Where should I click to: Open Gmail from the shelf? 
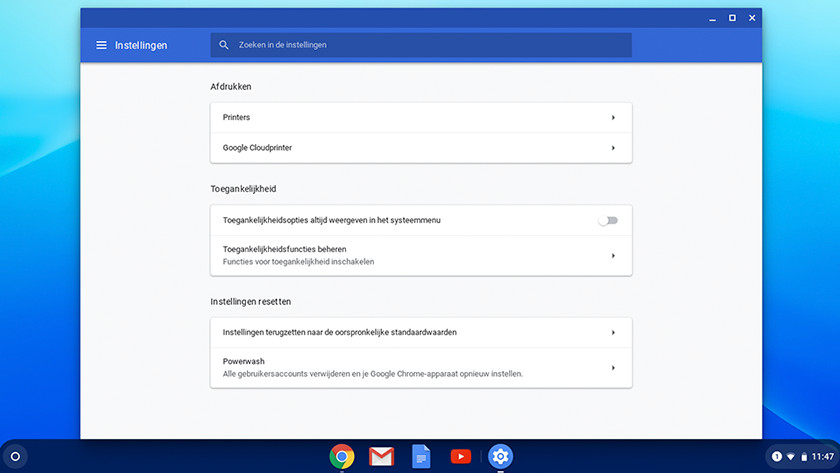tap(381, 457)
